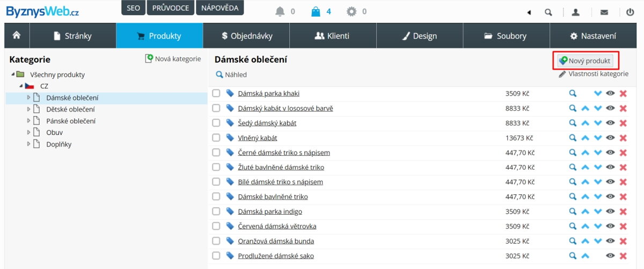Preview Dámská parka khaki with magnifier icon
644x269 pixels.
(573, 93)
